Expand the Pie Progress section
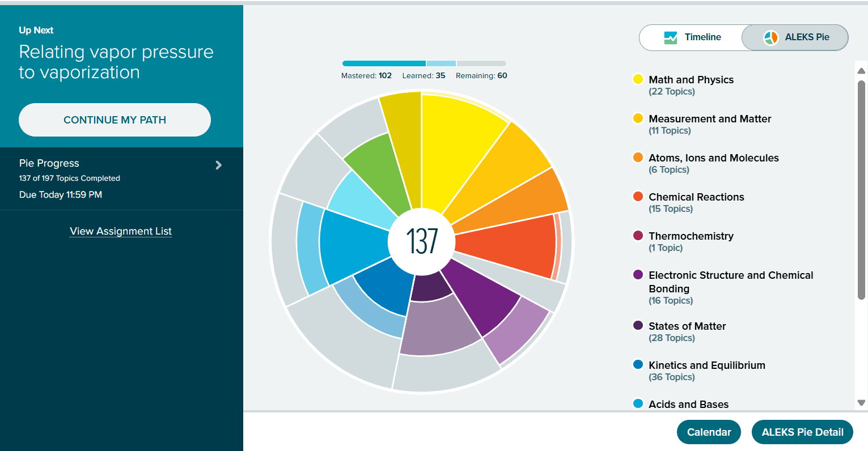This screenshot has height=451, width=868. 218,165
